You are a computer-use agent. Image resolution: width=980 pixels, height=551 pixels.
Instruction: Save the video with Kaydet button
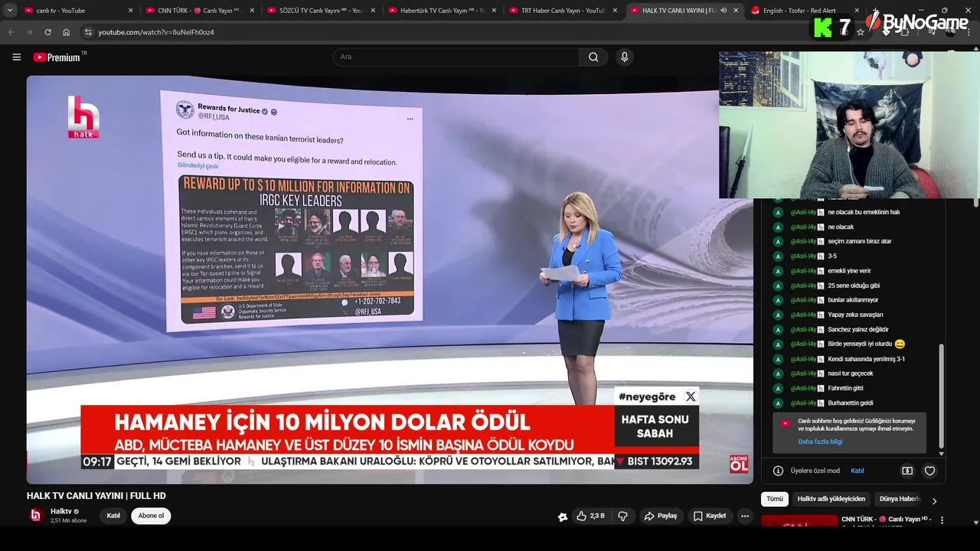(710, 516)
